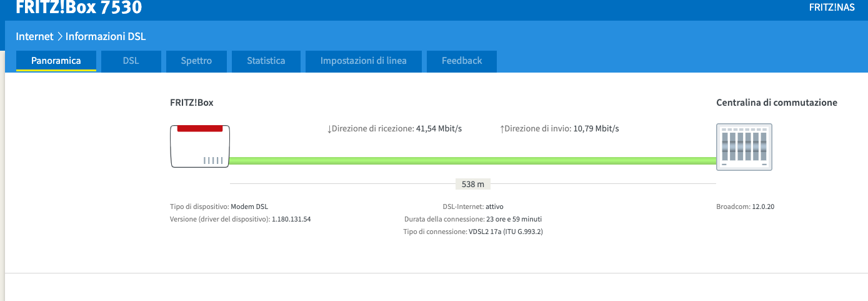The image size is (868, 301).
Task: Click the FRITZ!Box router device icon
Action: point(201,146)
